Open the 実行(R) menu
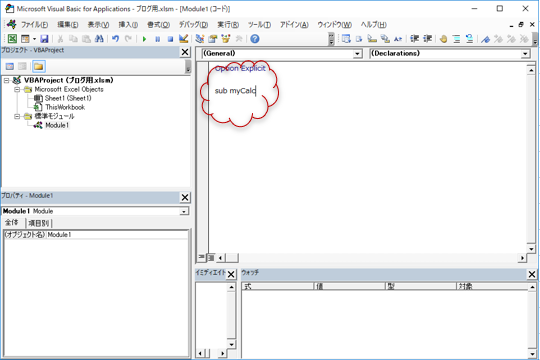The width and height of the screenshot is (540, 360). point(228,25)
